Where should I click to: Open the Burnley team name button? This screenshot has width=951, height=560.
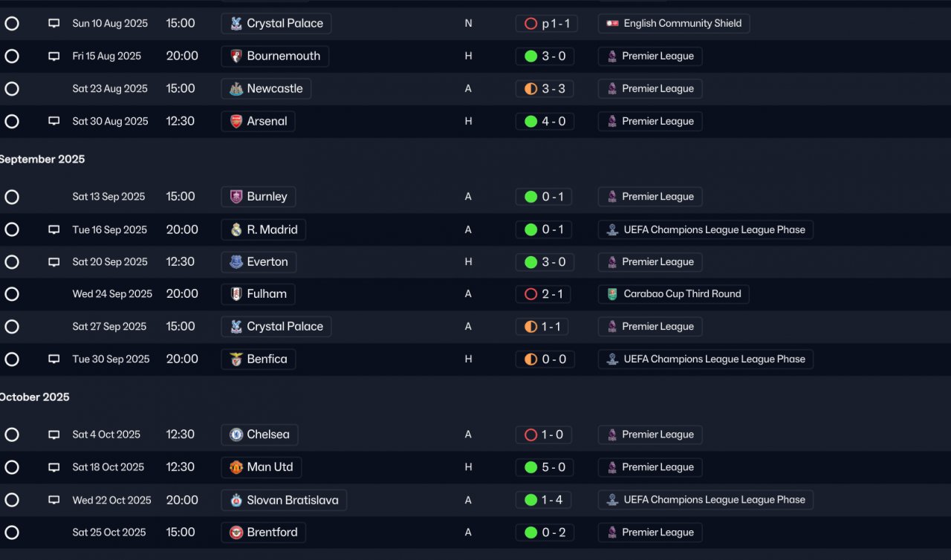(x=259, y=197)
